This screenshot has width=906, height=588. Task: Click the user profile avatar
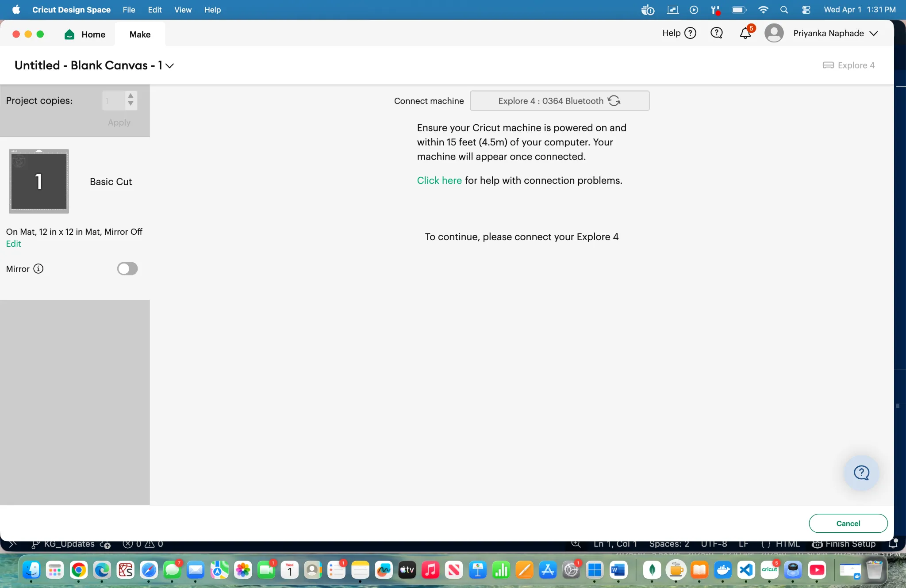(774, 33)
